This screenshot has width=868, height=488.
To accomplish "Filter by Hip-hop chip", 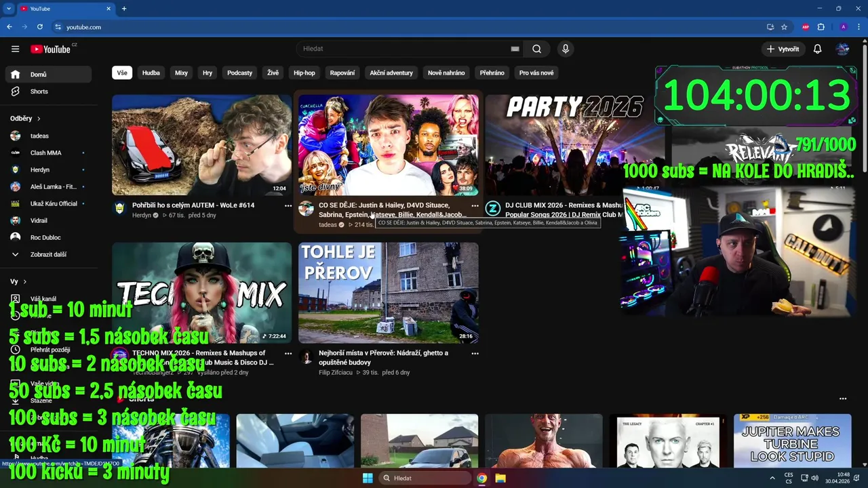I will click(304, 73).
